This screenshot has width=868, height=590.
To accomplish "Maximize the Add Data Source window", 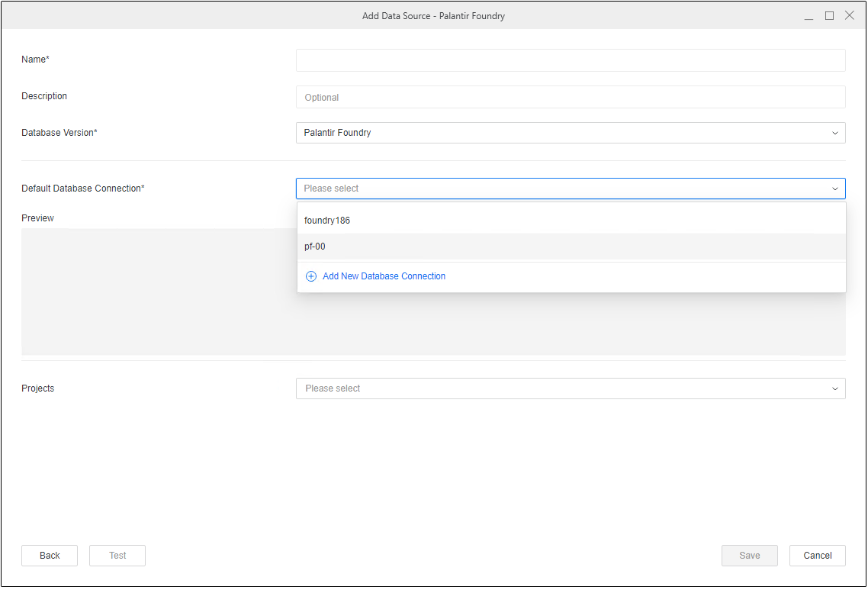I will [829, 16].
